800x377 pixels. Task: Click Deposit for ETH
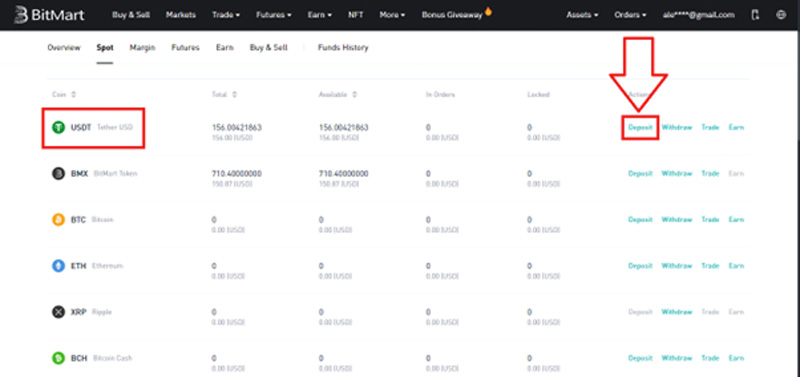[640, 266]
